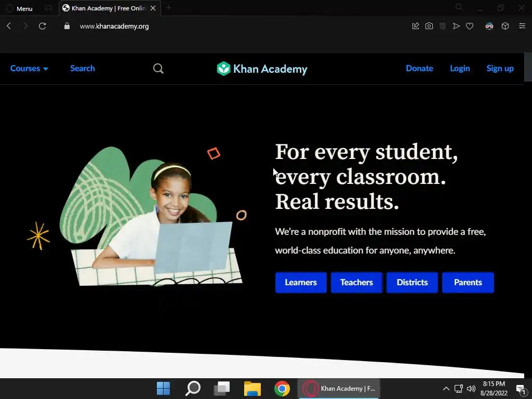Select the Districts button
Image resolution: width=532 pixels, height=399 pixels.
tap(412, 282)
